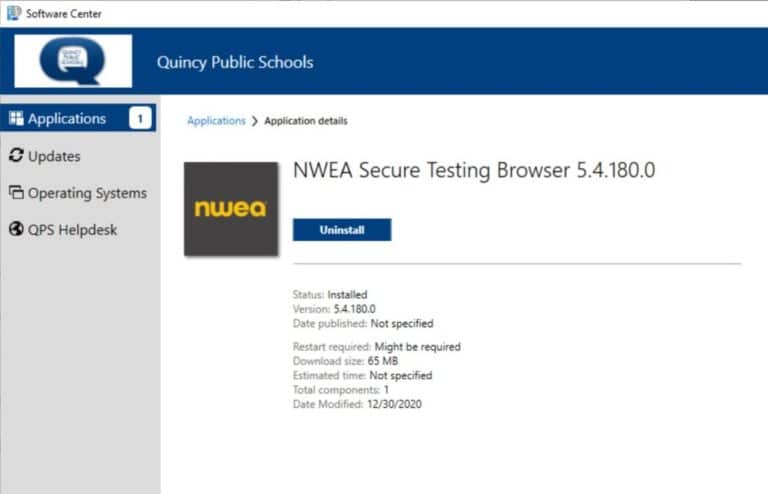The height and width of the screenshot is (494, 768).
Task: Click the Software Center title bar icon
Action: point(14,13)
